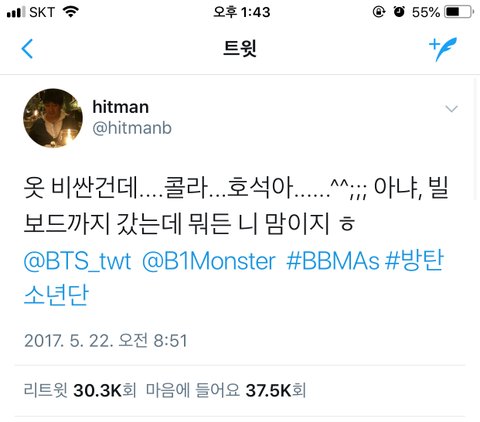Tap the Wi-Fi status icon
This screenshot has height=422, width=480.
pyautogui.click(x=71, y=12)
